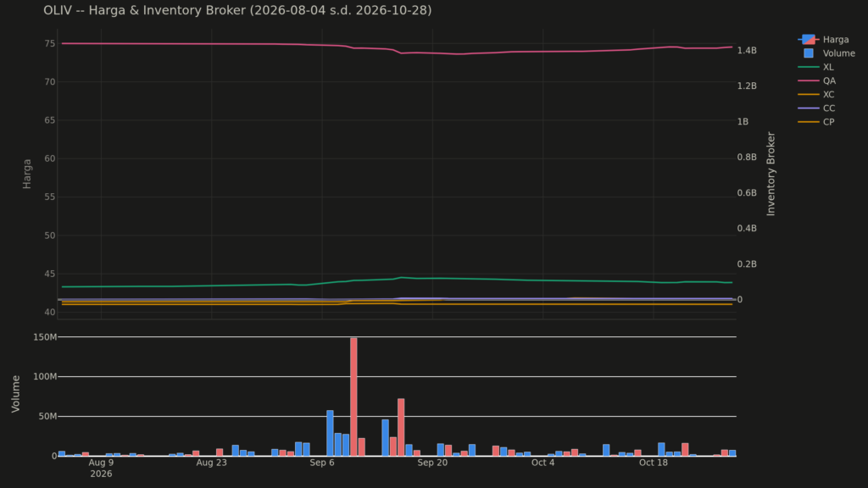Click the Sep 6 x-axis label
This screenshot has height=488, width=868.
coord(322,463)
